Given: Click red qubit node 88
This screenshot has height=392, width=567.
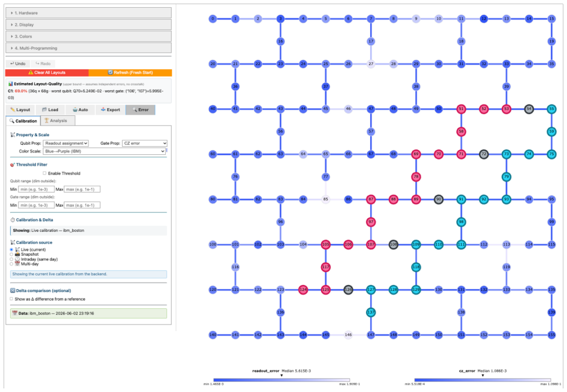Looking at the screenshot, I should click(x=394, y=200).
